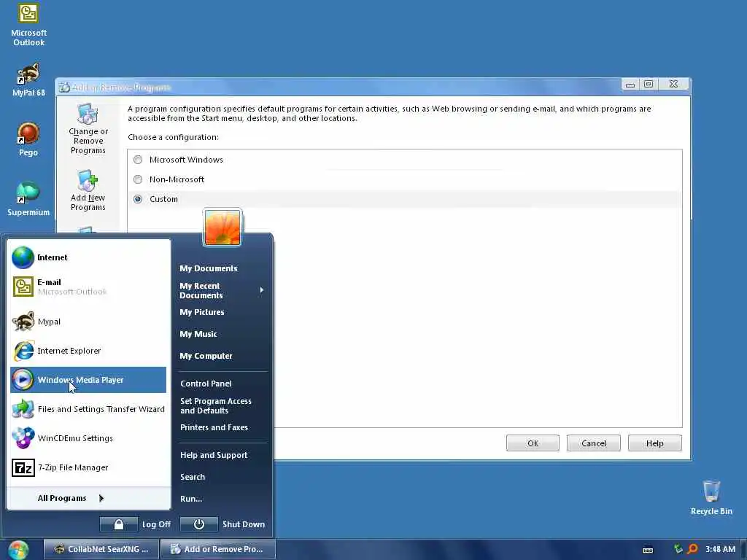The image size is (747, 560).
Task: Open Microsoft Outlook desktop icon
Action: (28, 25)
